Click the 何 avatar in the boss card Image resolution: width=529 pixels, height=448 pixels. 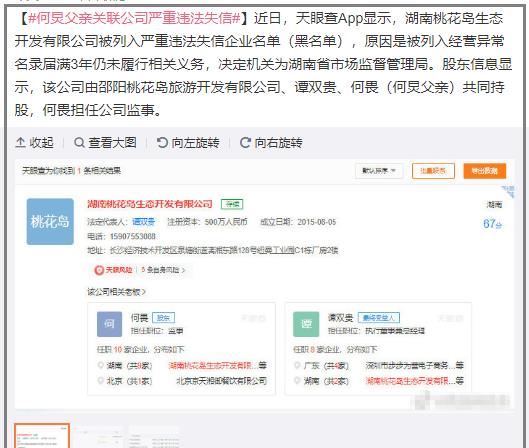click(x=109, y=324)
